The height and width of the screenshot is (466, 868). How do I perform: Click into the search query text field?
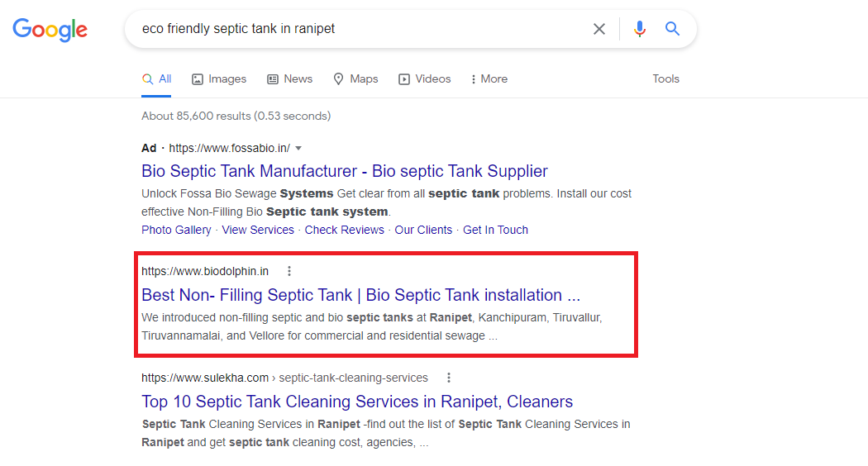355,29
